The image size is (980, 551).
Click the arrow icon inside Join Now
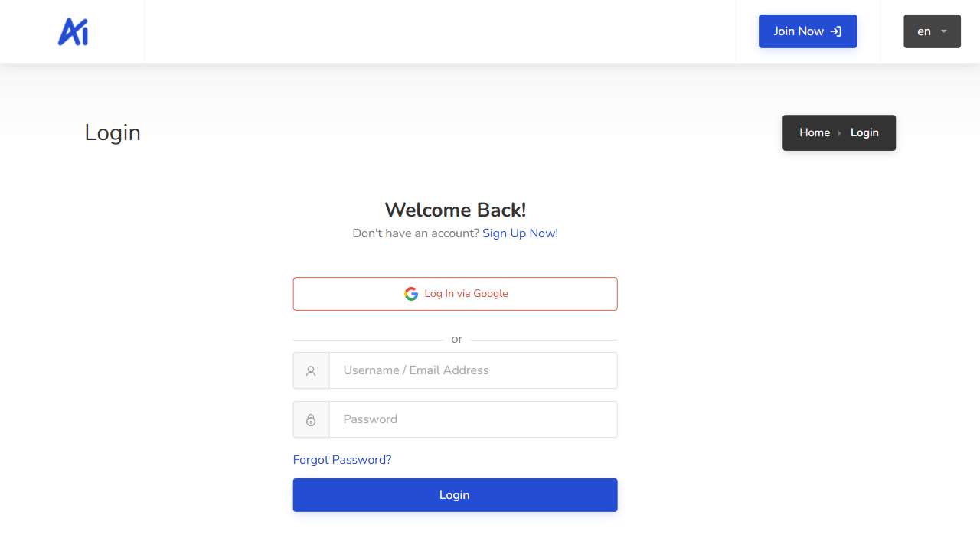[x=836, y=31]
